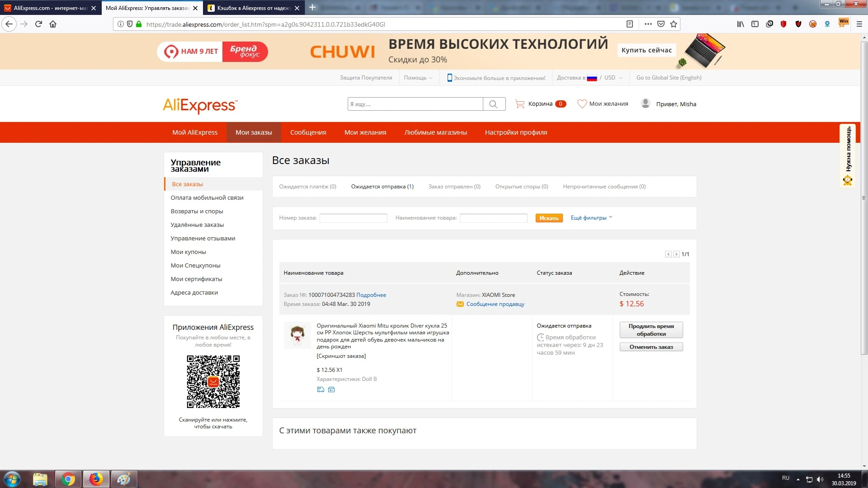Toggle the sidebar view icon
Viewport: 868px width, 488px height.
click(755, 24)
